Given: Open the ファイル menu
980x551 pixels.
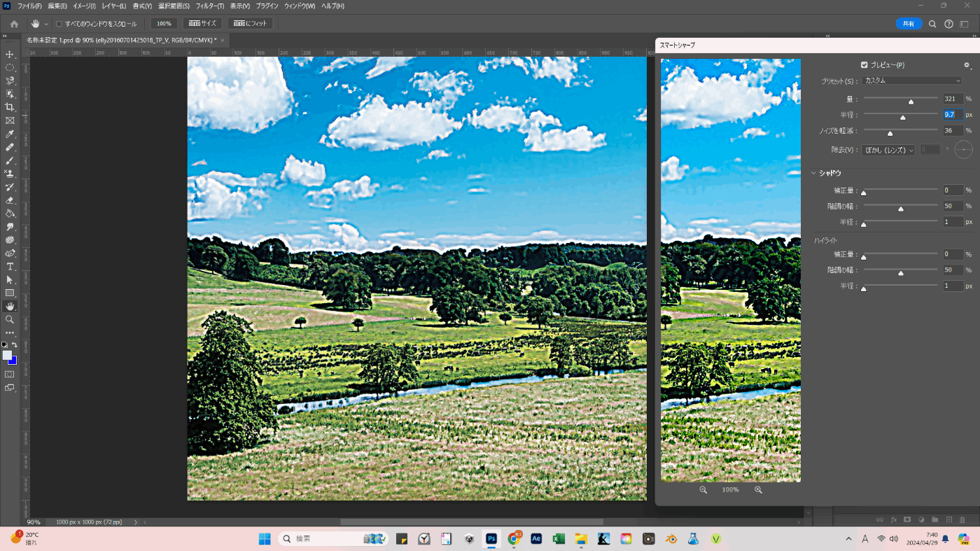Looking at the screenshot, I should (29, 6).
